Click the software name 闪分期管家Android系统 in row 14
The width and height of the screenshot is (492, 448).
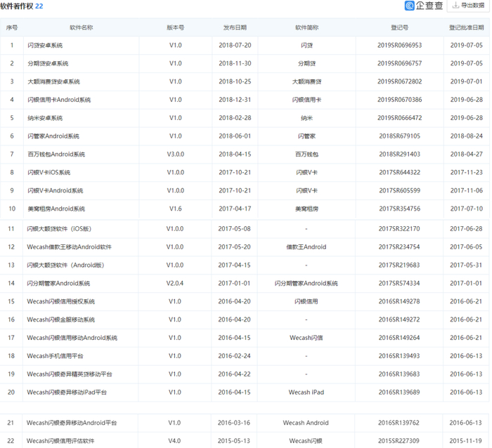58,284
